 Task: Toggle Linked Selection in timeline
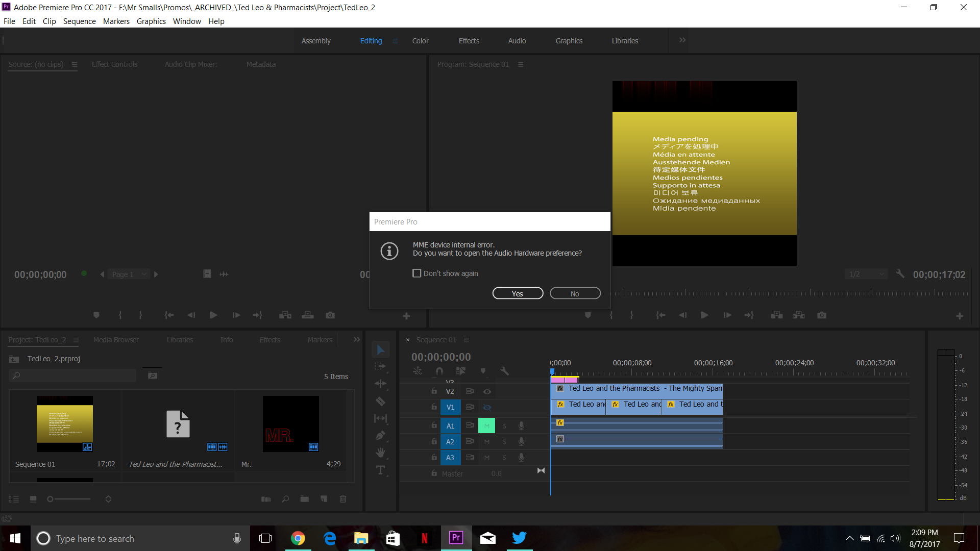pyautogui.click(x=461, y=371)
